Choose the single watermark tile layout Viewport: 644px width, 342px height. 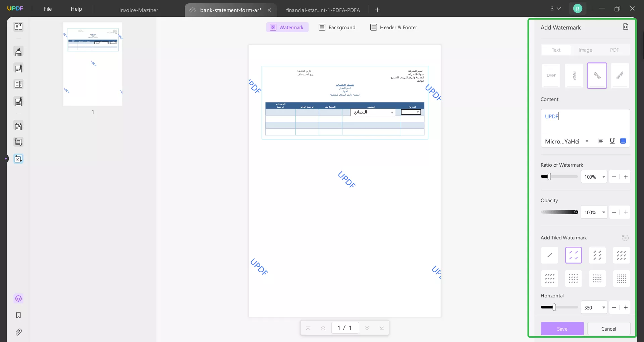coord(550,255)
